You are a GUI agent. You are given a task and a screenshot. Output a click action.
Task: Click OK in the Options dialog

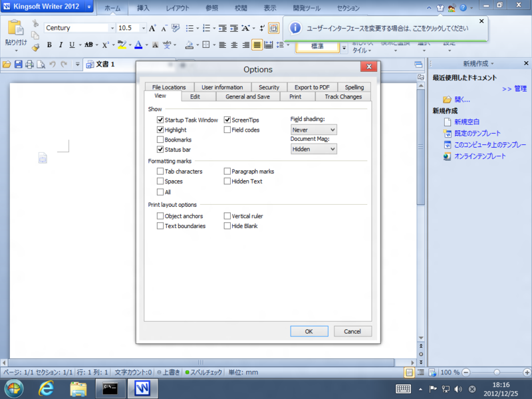309,331
